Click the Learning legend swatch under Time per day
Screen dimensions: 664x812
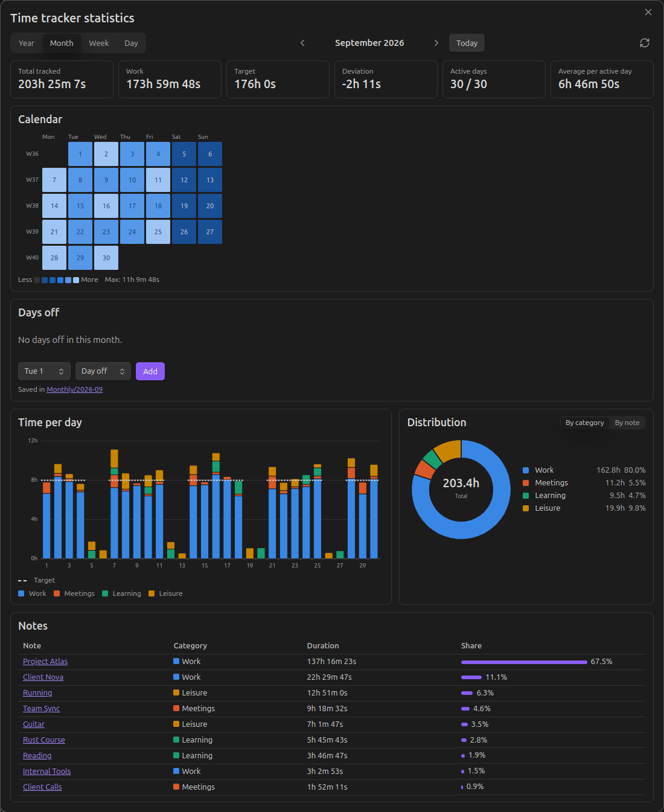coord(105,593)
